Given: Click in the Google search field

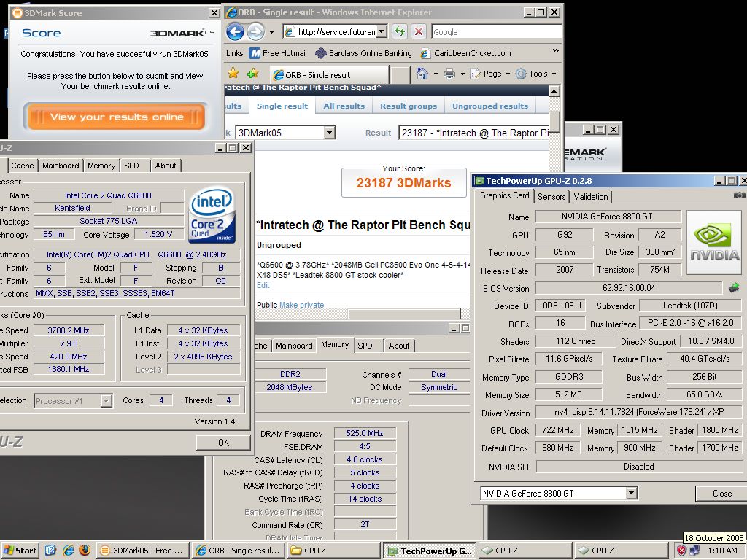Looking at the screenshot, I should [x=496, y=32].
